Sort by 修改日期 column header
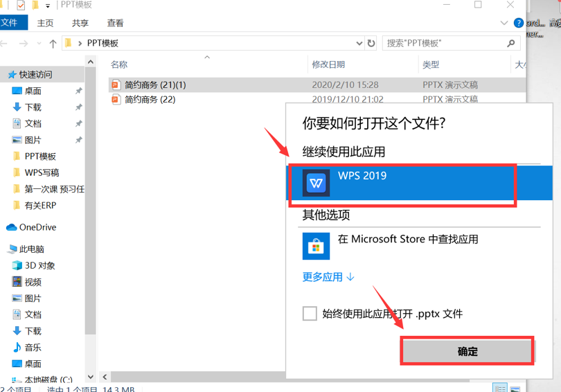This screenshot has height=392, width=561. (x=328, y=64)
